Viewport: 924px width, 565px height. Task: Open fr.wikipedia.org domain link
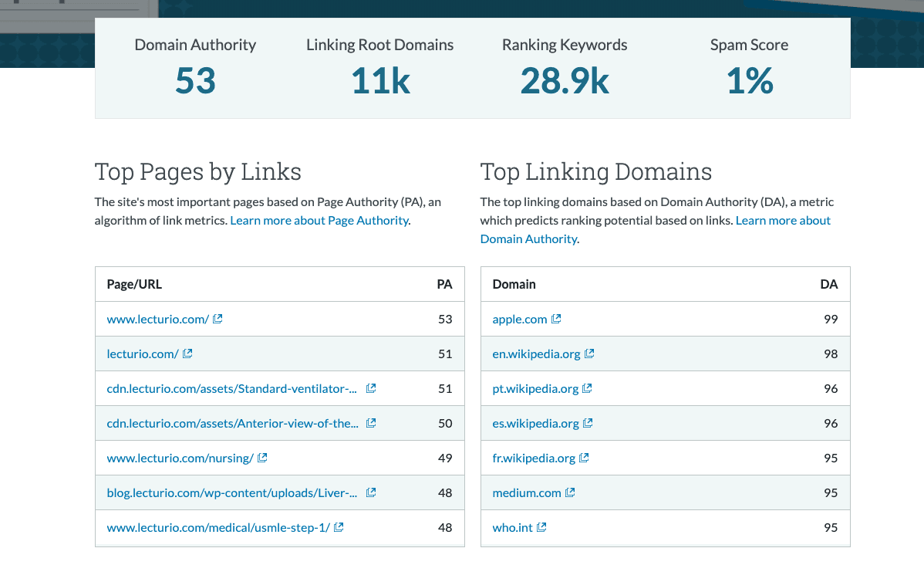[x=534, y=458]
